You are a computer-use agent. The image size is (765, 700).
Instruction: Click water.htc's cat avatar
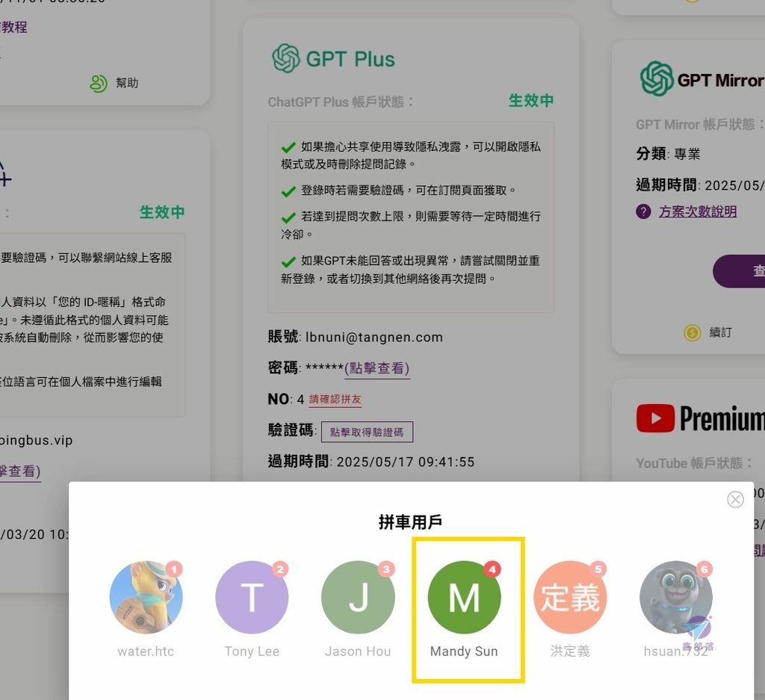click(x=146, y=597)
